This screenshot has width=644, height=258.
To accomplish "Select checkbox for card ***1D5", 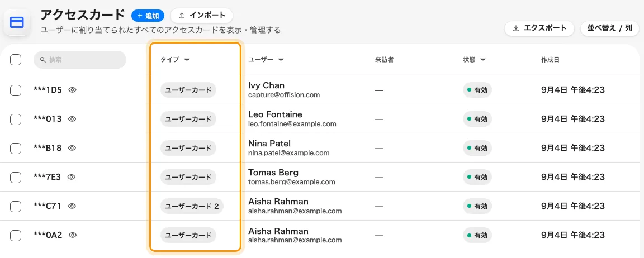I will [16, 90].
